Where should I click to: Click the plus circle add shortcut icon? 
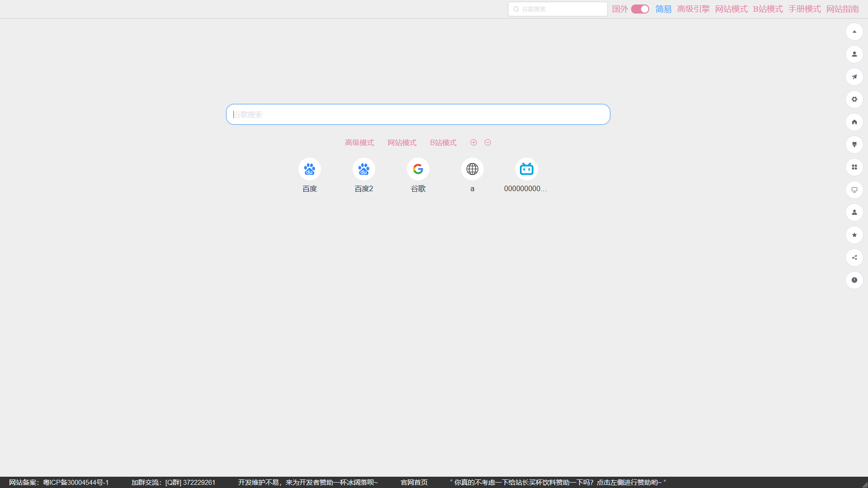473,142
